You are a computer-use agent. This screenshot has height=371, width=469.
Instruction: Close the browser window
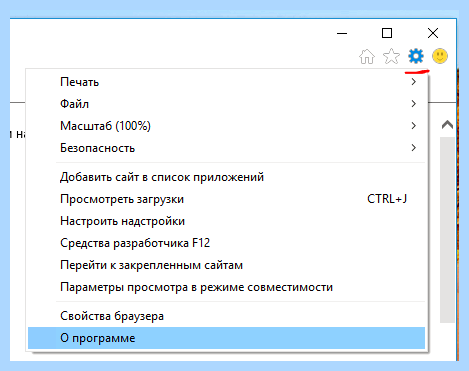433,33
